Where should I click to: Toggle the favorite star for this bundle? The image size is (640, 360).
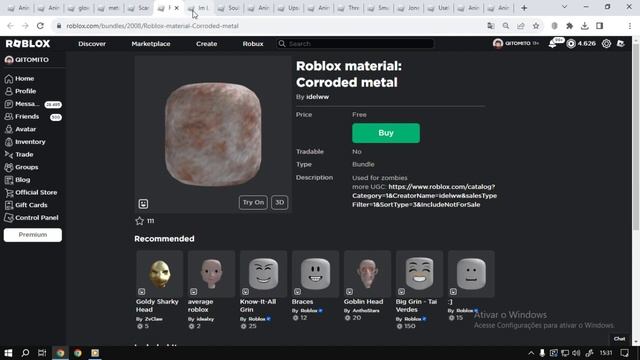pyautogui.click(x=140, y=221)
